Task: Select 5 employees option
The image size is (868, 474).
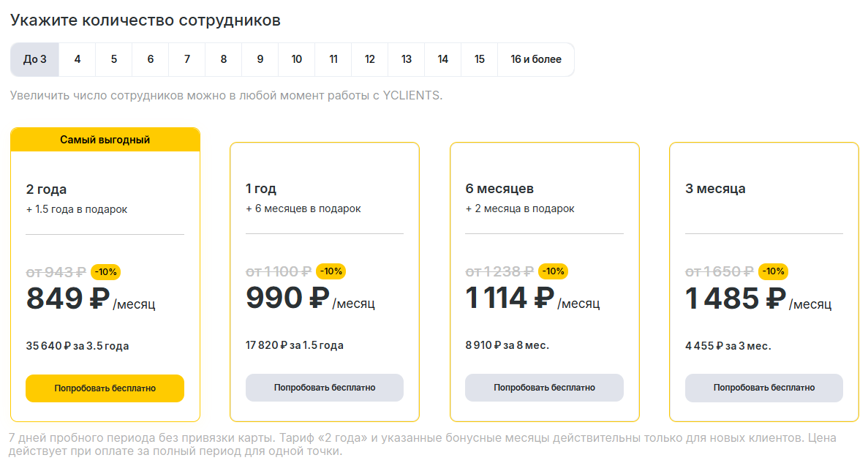Action: pyautogui.click(x=114, y=59)
